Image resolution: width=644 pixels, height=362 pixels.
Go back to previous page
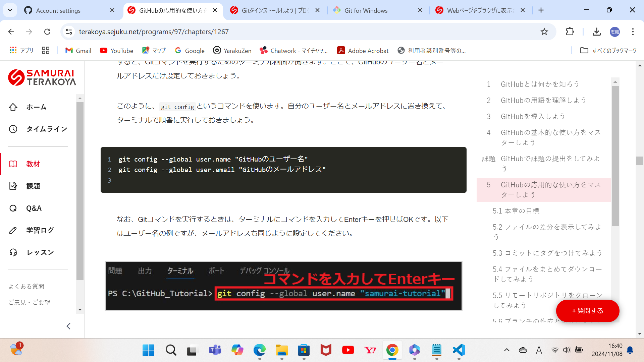coord(11,32)
